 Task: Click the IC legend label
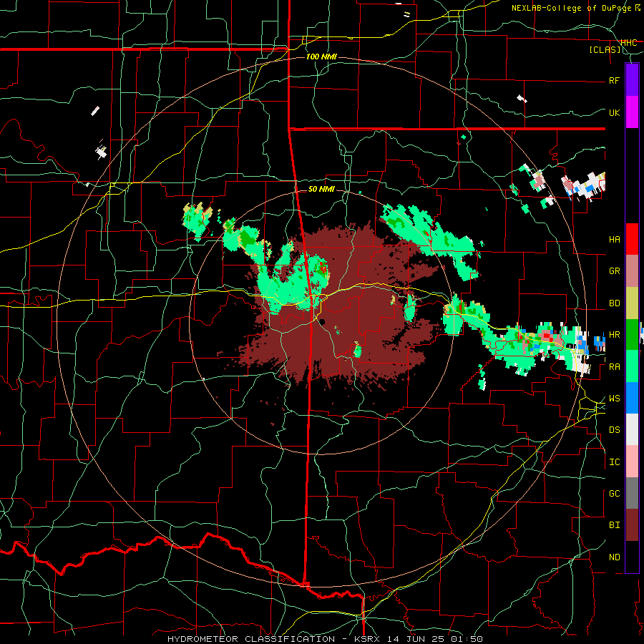click(615, 462)
